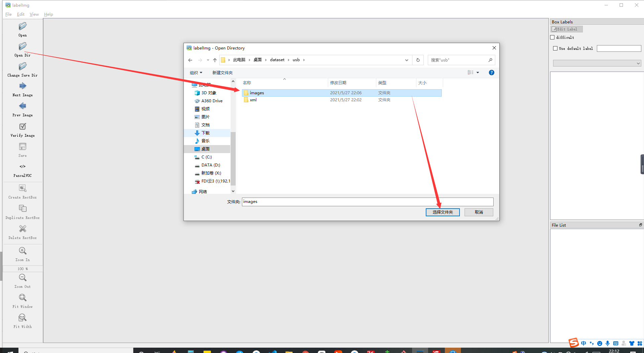Go up one folder level in dialog
Screen dimensions: 644x353
click(215, 60)
